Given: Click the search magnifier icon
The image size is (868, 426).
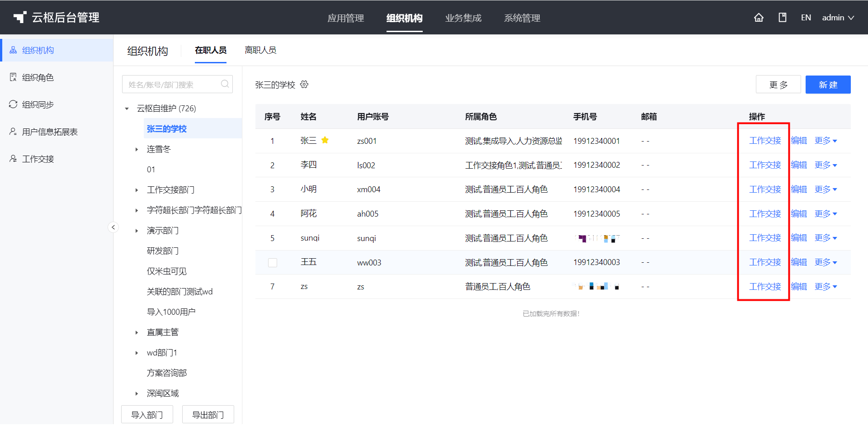Looking at the screenshot, I should pos(225,84).
